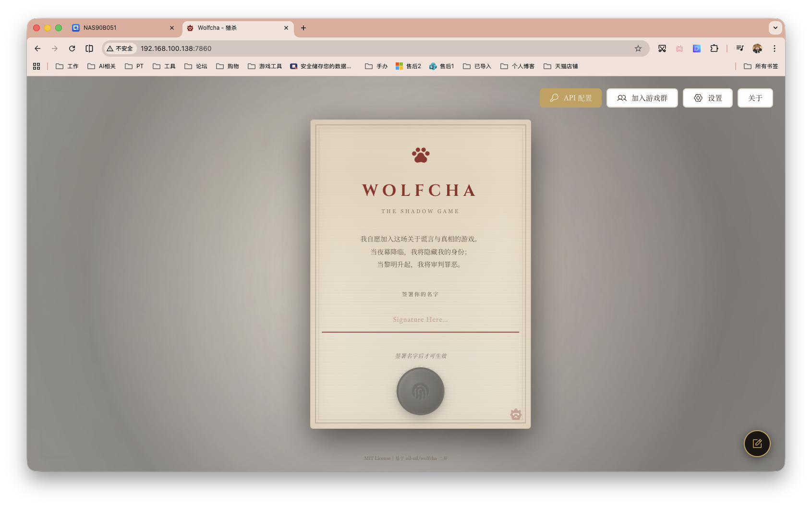812x507 pixels.
Task: Expand the tab search dropdown arrow
Action: click(x=775, y=28)
